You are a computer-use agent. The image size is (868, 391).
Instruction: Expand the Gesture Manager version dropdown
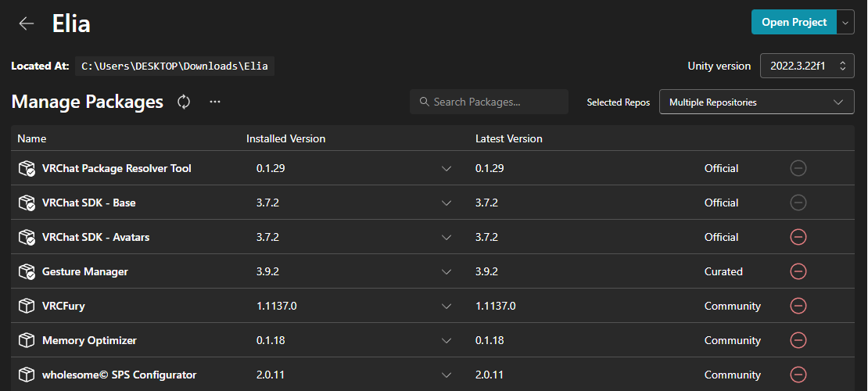point(447,271)
